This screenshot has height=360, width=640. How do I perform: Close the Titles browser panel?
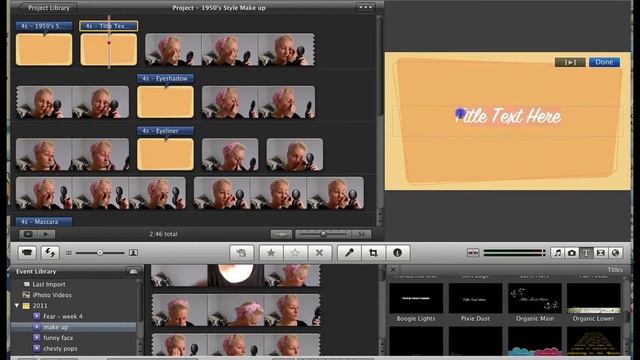(393, 270)
